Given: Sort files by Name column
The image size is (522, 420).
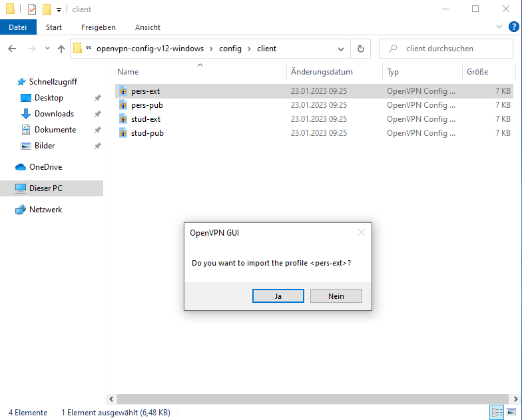Looking at the screenshot, I should pyautogui.click(x=128, y=72).
